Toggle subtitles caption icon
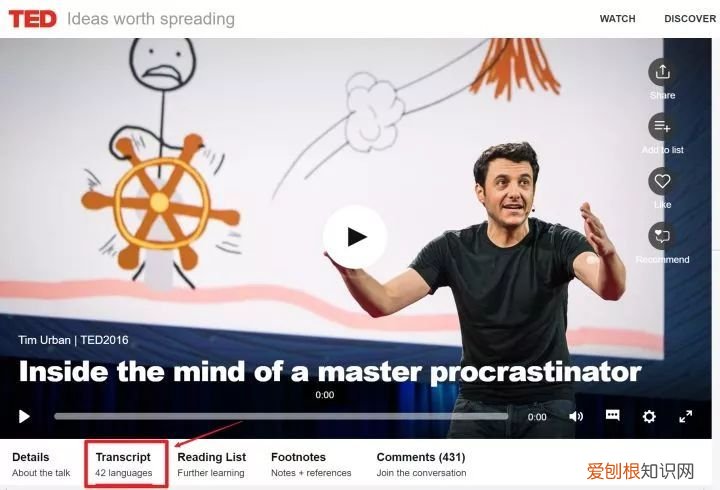The width and height of the screenshot is (720, 490). 613,415
